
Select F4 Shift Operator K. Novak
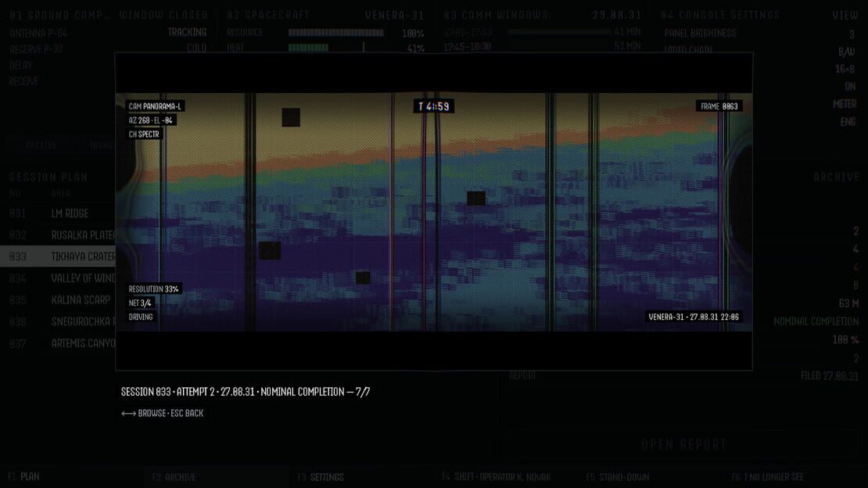click(496, 477)
